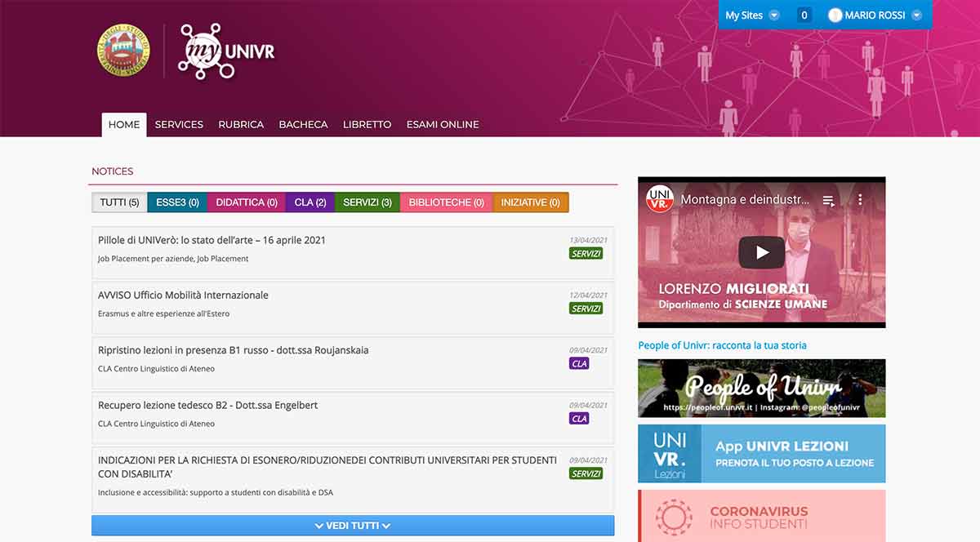Expand all notices with VEDI TUTTI
Image resolution: width=980 pixels, height=542 pixels.
(353, 526)
